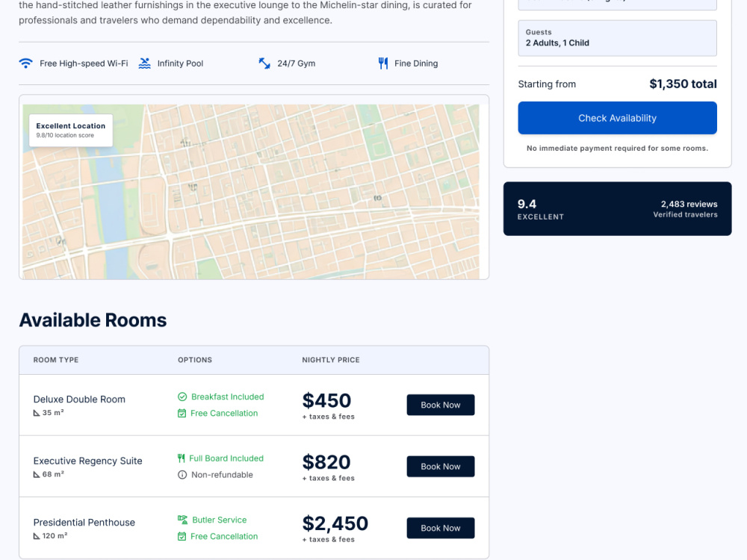The height and width of the screenshot is (560, 747).
Task: Click the $820 nightly price
Action: 327,462
